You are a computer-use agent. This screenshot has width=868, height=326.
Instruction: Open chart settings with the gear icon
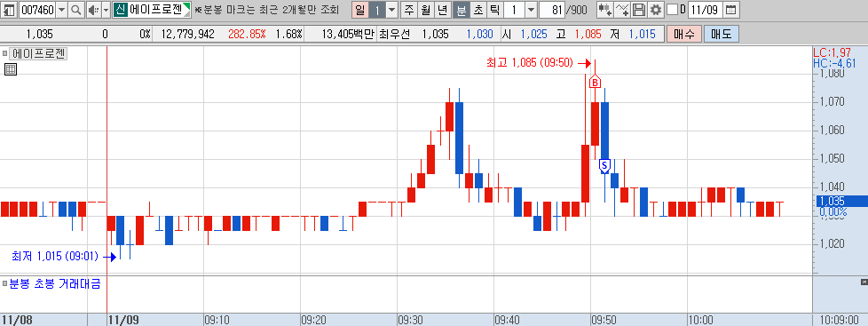point(656,10)
